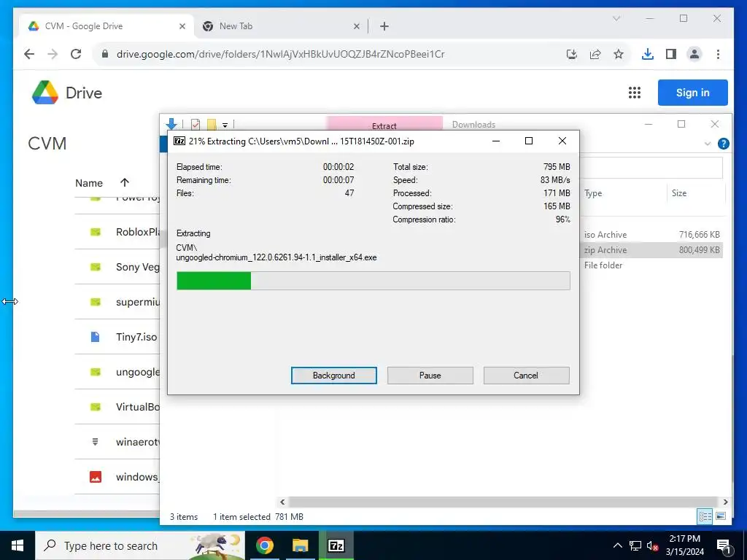Open the muted volume tray icon
The width and height of the screenshot is (747, 560).
tap(653, 545)
